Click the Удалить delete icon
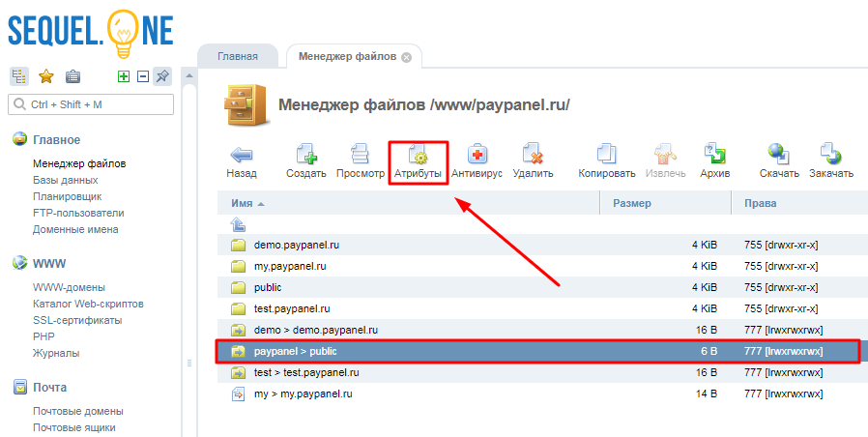 (533, 154)
